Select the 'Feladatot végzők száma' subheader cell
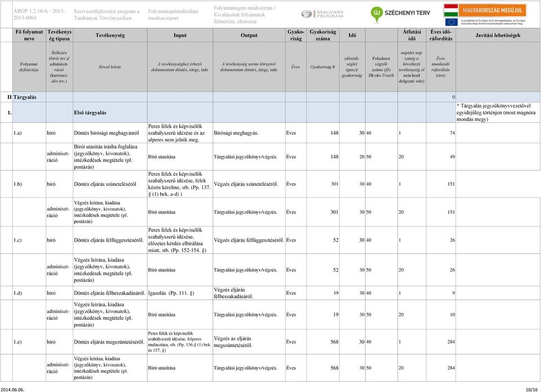This screenshot has height=392, width=541. [x=382, y=67]
